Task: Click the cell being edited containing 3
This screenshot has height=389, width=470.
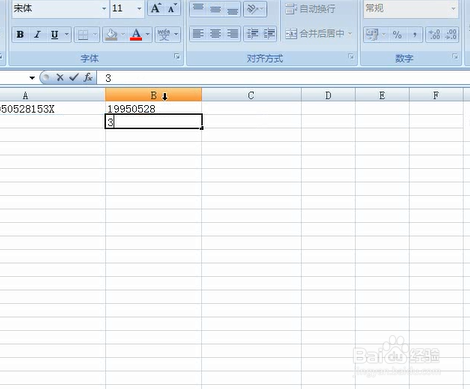Action: point(154,122)
